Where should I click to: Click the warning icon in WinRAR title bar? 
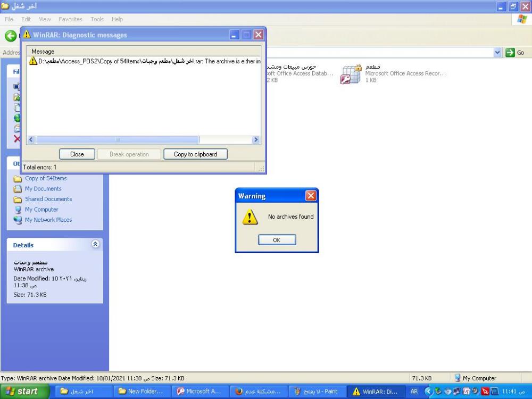click(x=27, y=35)
